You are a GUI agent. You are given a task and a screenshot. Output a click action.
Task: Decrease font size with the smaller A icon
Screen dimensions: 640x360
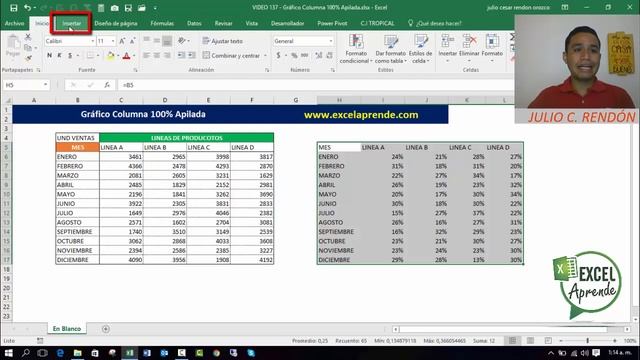click(132, 41)
